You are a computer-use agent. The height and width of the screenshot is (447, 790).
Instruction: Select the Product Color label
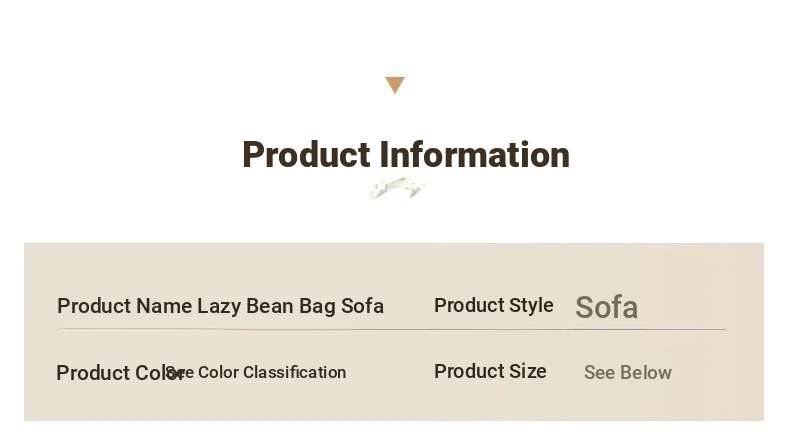coord(110,373)
